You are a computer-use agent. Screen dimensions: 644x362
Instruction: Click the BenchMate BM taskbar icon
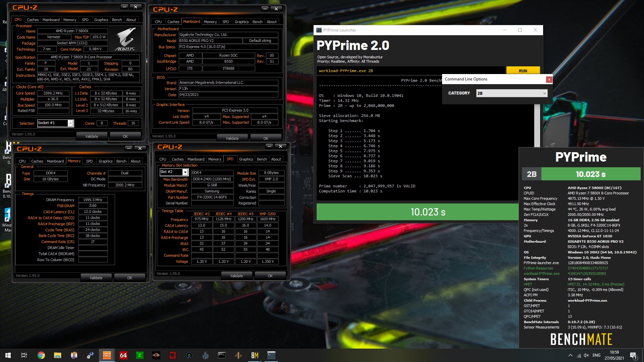[255, 355]
